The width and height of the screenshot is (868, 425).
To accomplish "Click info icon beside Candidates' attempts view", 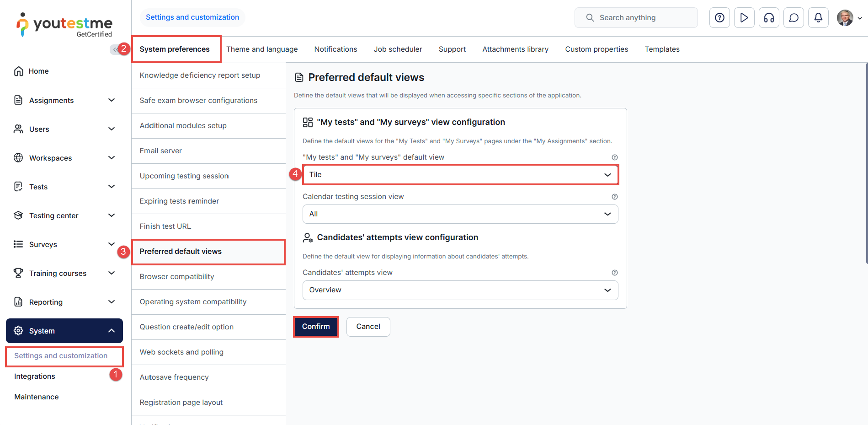I will (614, 273).
